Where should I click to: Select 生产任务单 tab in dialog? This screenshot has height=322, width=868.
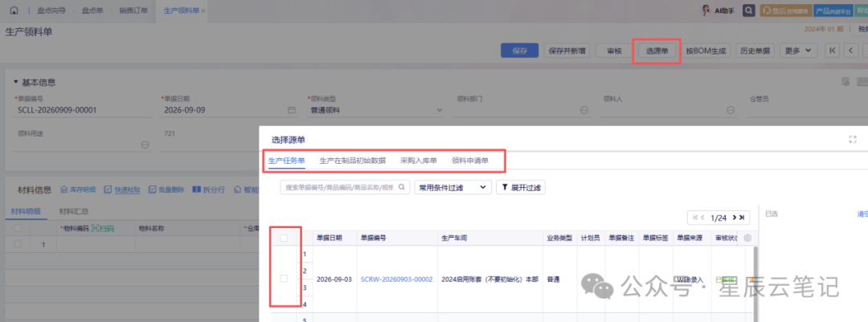(x=287, y=161)
